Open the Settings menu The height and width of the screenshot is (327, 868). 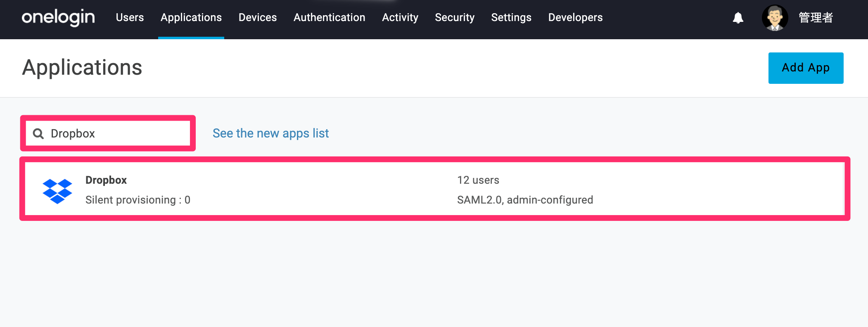(511, 17)
